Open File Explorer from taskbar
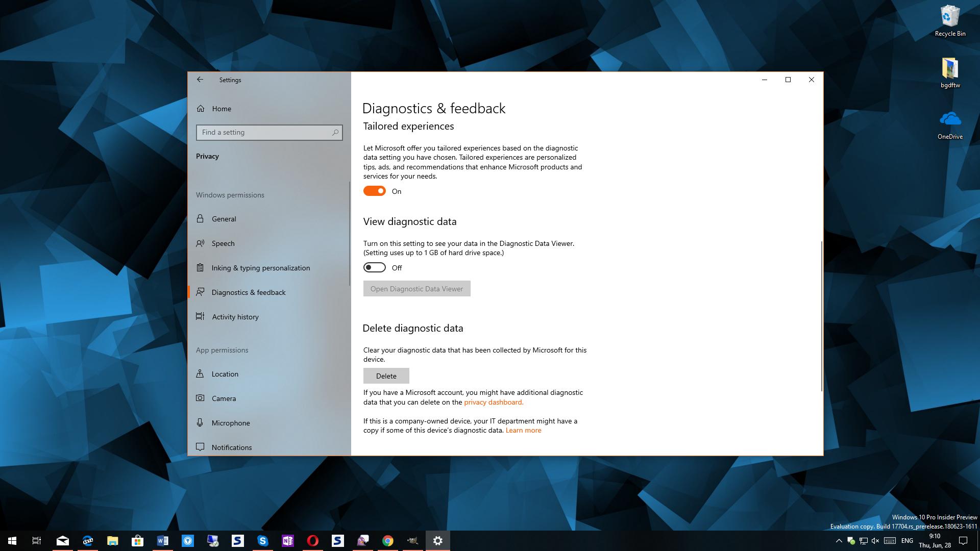 [x=112, y=541]
